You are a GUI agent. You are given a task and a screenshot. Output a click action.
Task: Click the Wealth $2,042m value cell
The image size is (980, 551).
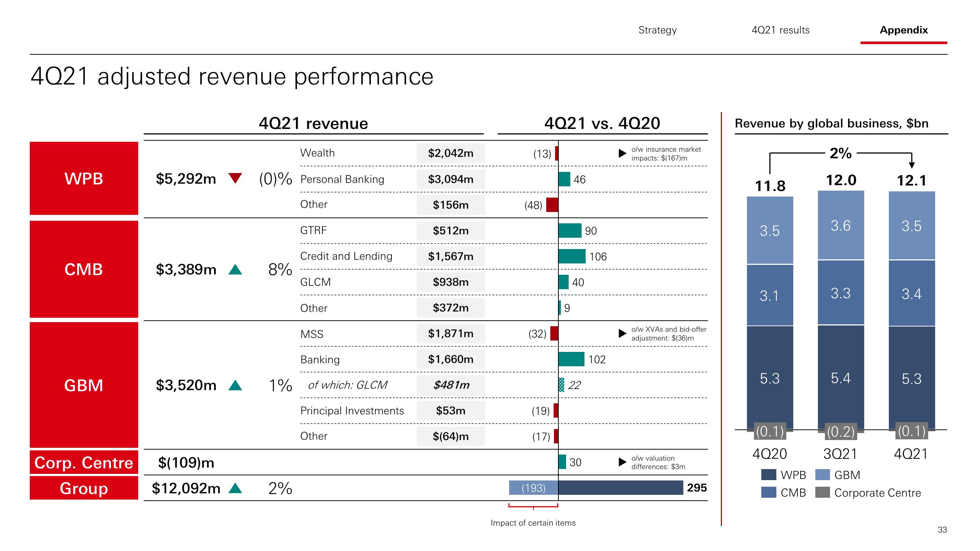(x=451, y=153)
